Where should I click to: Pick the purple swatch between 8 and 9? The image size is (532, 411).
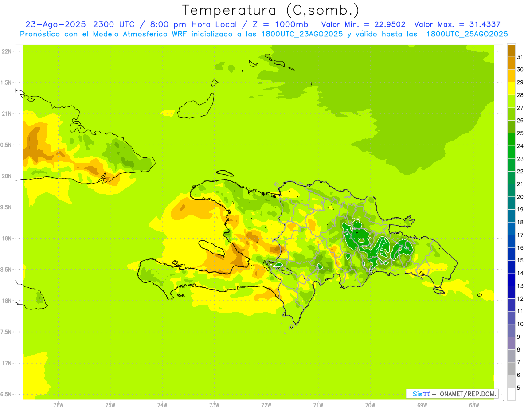[511, 343]
